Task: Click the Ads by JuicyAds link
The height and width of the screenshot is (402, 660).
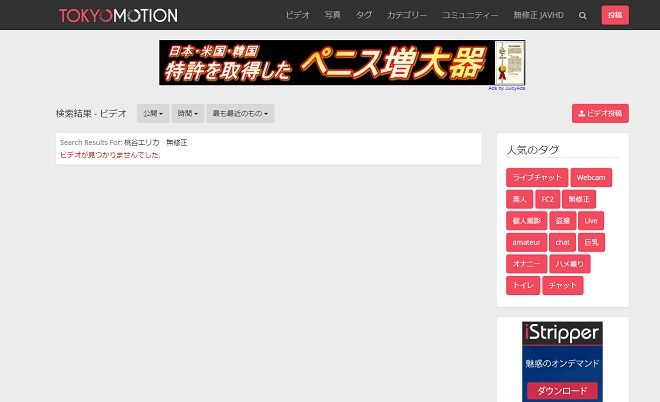Action: click(x=506, y=88)
